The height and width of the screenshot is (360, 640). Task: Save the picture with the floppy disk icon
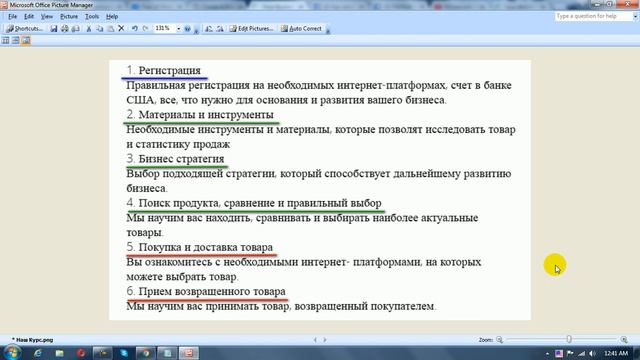(54, 29)
